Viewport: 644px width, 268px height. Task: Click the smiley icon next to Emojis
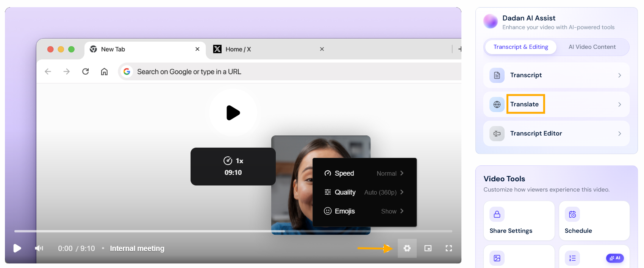point(328,211)
